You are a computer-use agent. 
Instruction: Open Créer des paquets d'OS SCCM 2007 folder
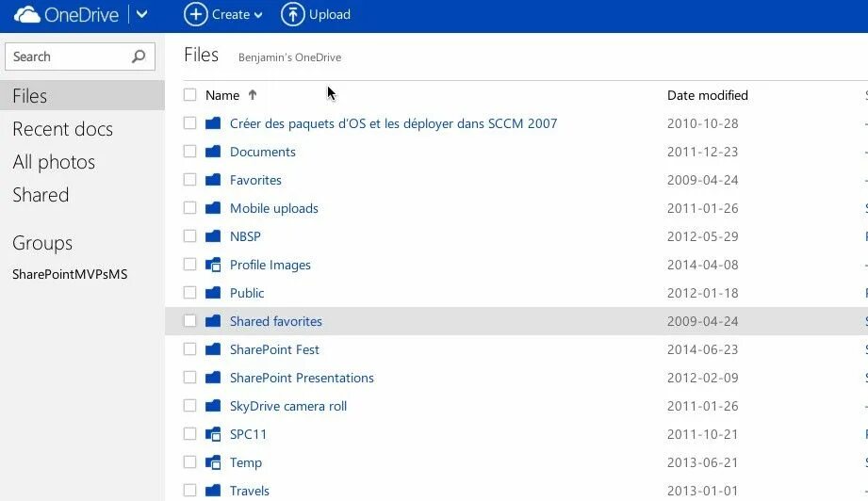pyautogui.click(x=394, y=123)
